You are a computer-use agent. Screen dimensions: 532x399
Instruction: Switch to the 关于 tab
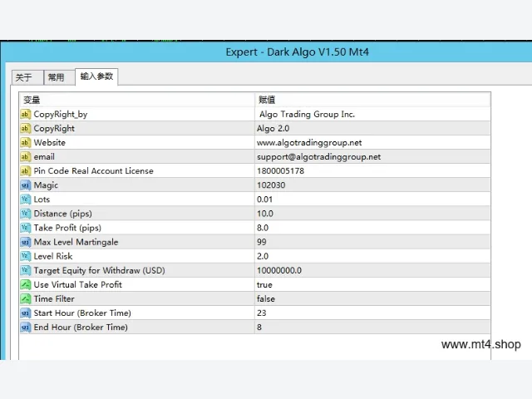point(27,77)
